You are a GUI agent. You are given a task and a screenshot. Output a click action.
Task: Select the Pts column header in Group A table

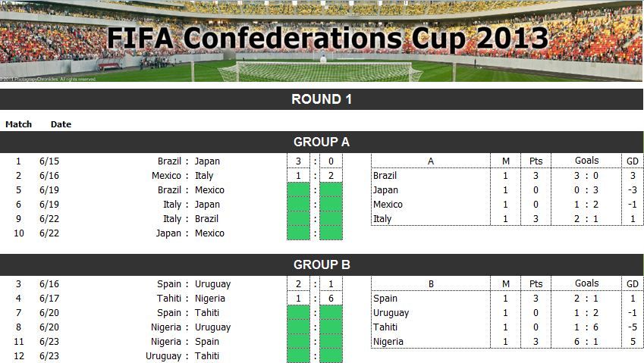pos(536,161)
